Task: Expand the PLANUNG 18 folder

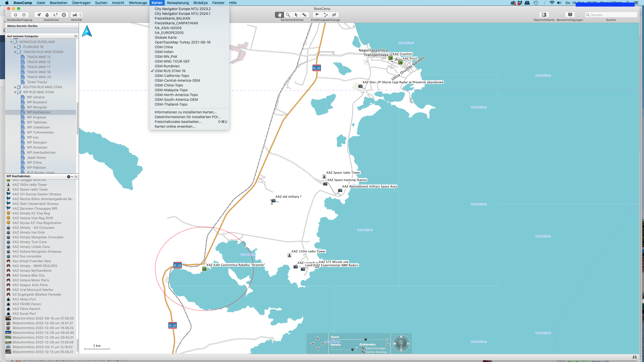Action: click(15, 47)
